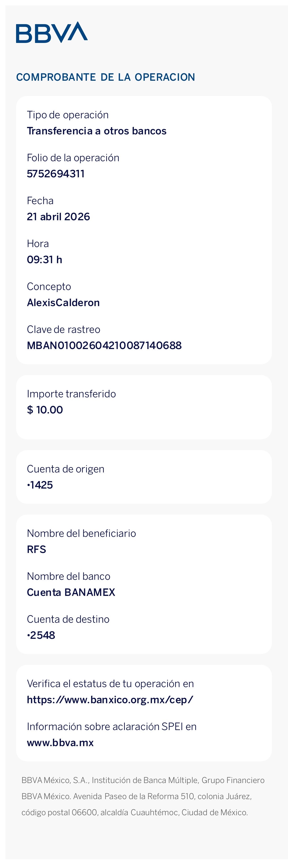
Task: Click the BBVA logo
Action: (52, 32)
